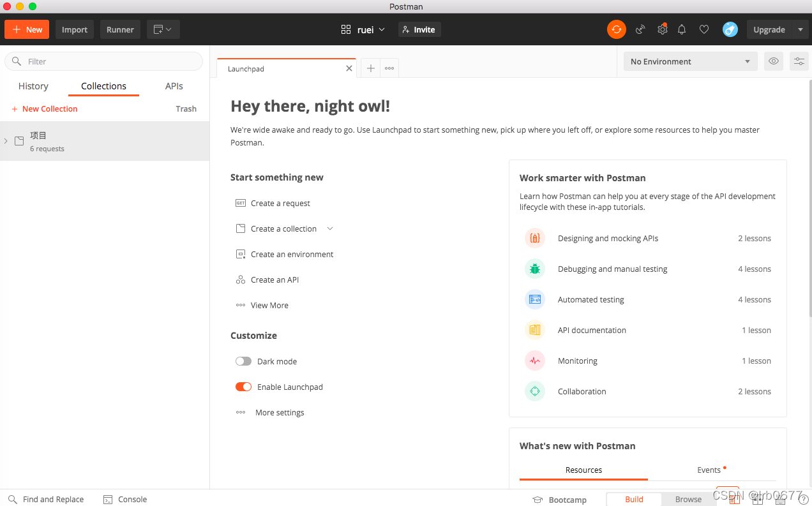Click the heart icon in header

(704, 29)
